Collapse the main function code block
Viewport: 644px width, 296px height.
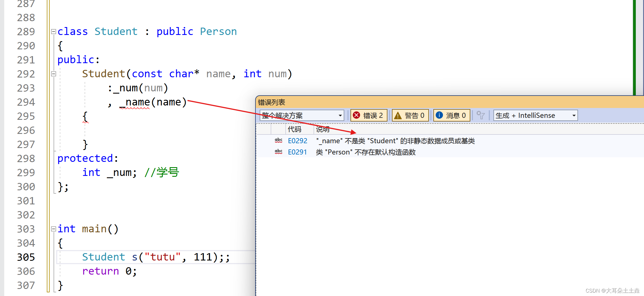pyautogui.click(x=53, y=229)
